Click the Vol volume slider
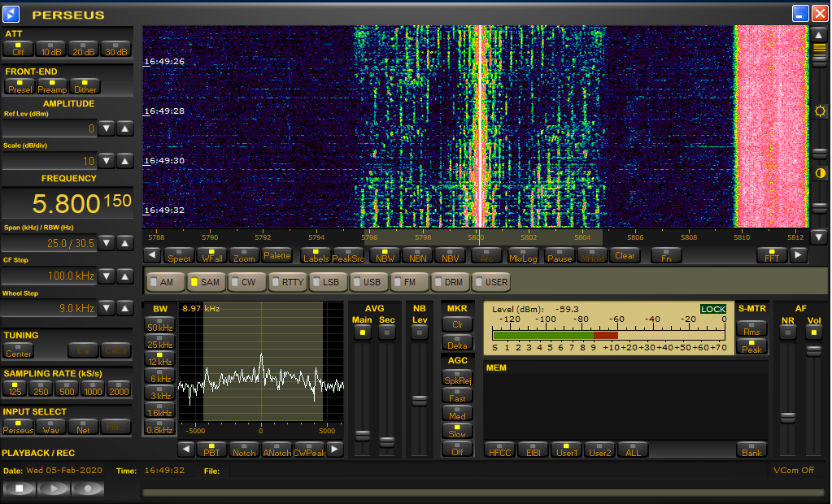The width and height of the screenshot is (832, 504). coord(813,350)
